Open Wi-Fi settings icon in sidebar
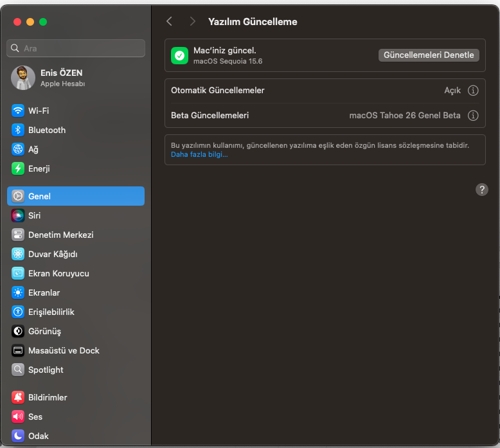The image size is (500, 448). click(18, 111)
